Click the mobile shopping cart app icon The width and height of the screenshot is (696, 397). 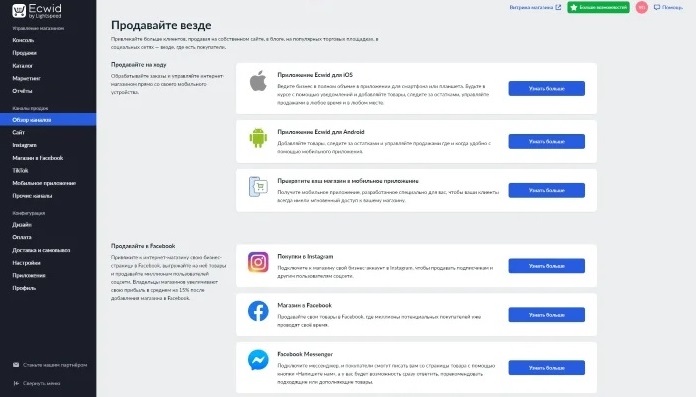(258, 187)
